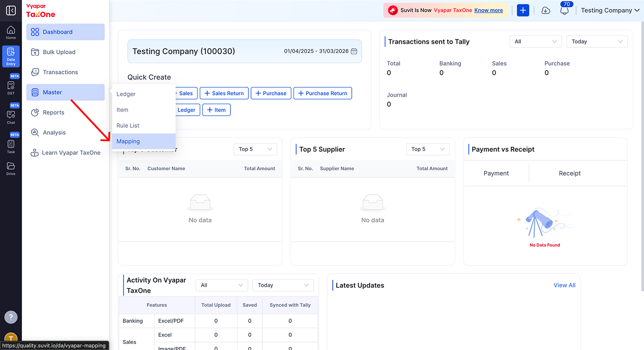The height and width of the screenshot is (350, 644).
Task: Click the Supplier Name column header
Action: 337,168
